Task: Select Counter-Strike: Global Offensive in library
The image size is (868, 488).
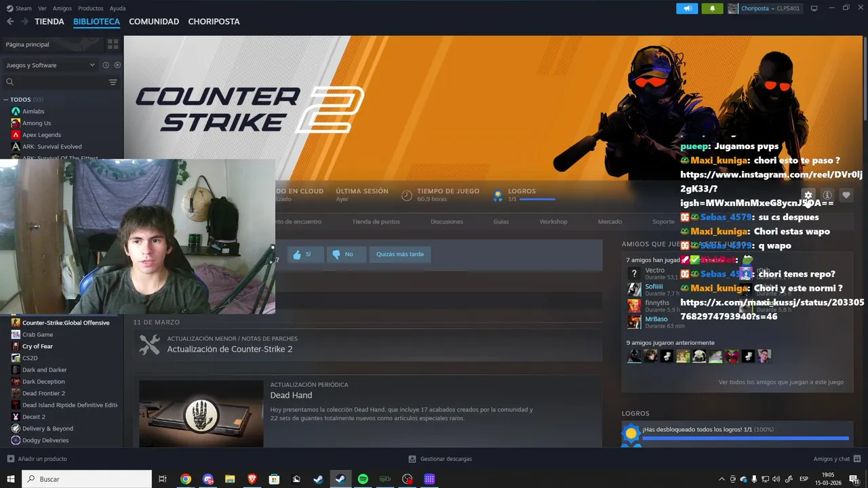Action: (x=66, y=323)
